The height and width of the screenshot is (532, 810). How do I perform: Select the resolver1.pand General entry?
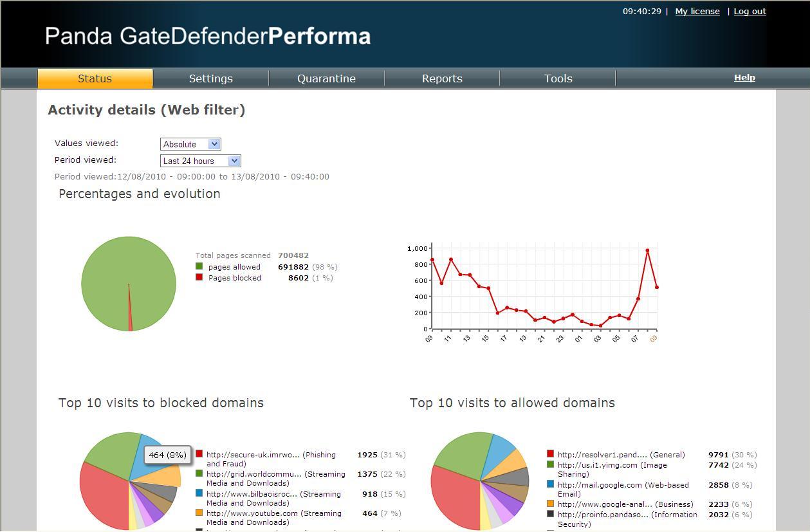point(621,455)
